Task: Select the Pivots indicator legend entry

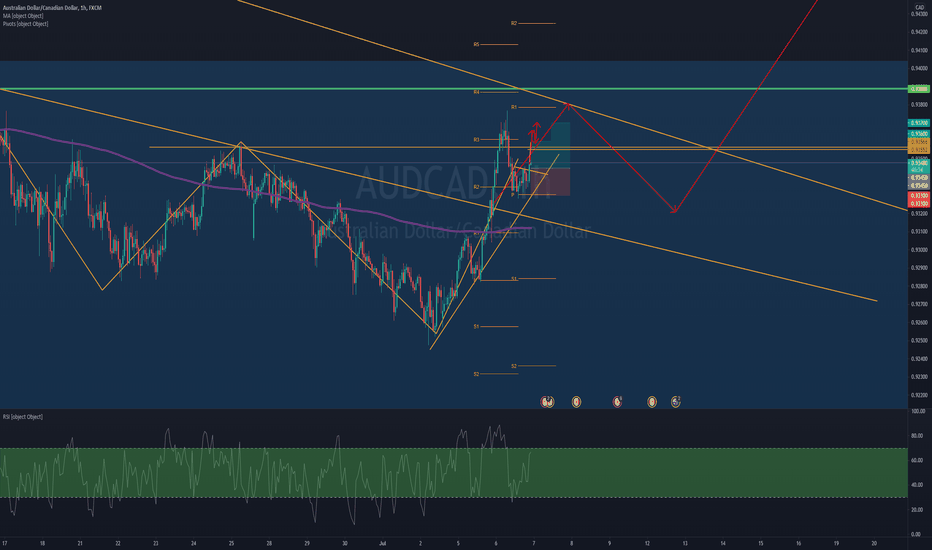Action: point(25,24)
